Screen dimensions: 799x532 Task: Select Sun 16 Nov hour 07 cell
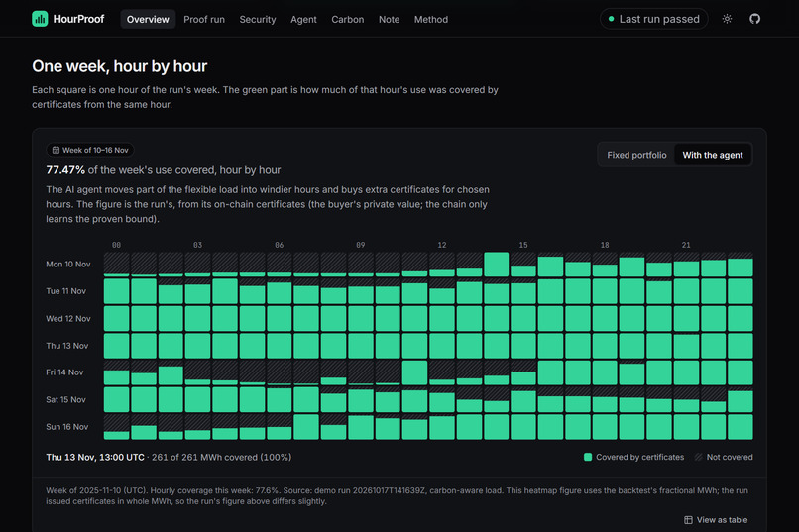[x=306, y=427]
